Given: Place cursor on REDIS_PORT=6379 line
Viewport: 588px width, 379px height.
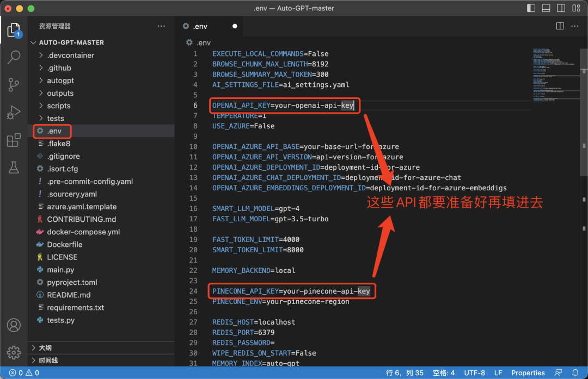Looking at the screenshot, I should tap(243, 333).
